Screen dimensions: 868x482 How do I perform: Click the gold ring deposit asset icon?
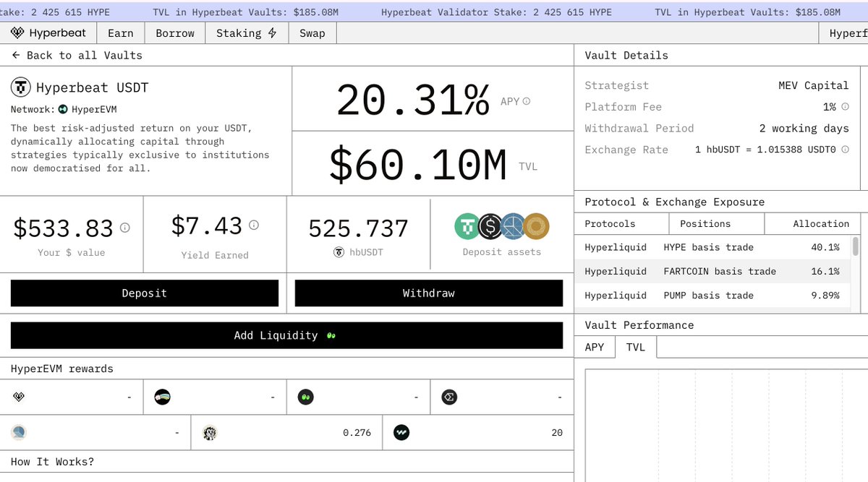pos(537,227)
